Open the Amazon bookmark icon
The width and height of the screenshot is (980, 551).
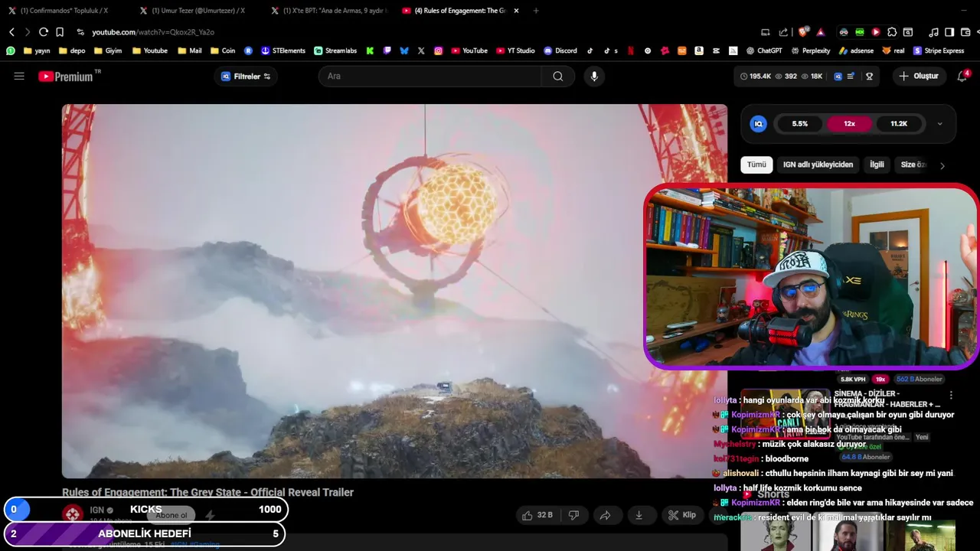(x=699, y=51)
